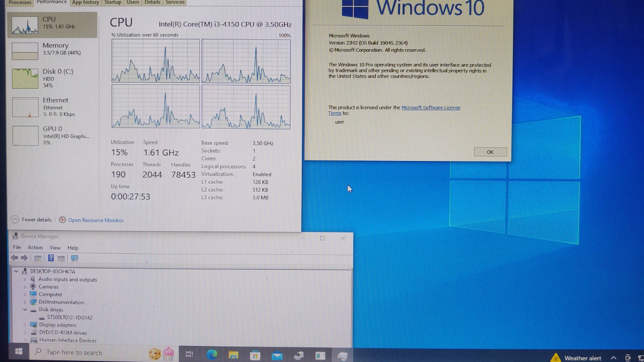Viewport: 644px width, 362px height.
Task: Click Scan for hardware changes monitor icon
Action: click(74, 258)
